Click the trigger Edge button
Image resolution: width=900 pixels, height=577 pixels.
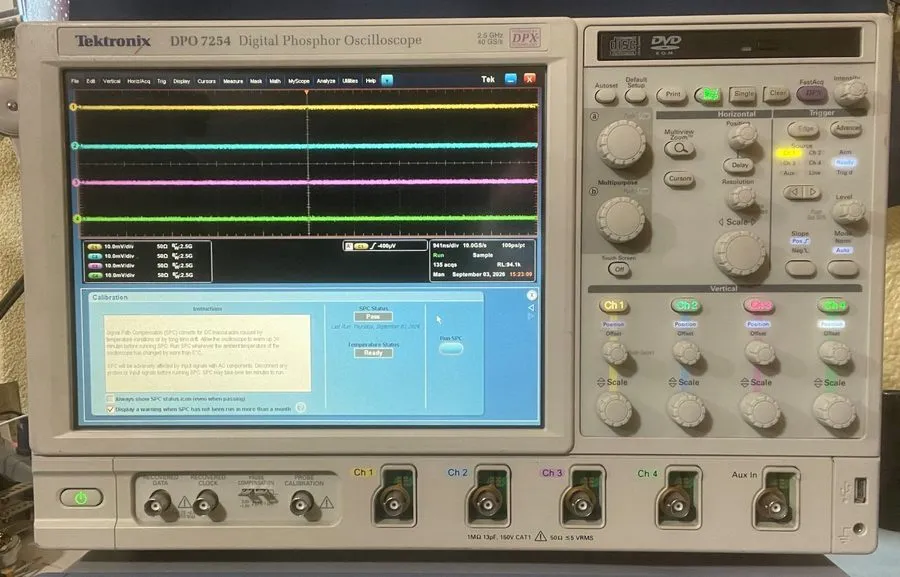pos(804,129)
